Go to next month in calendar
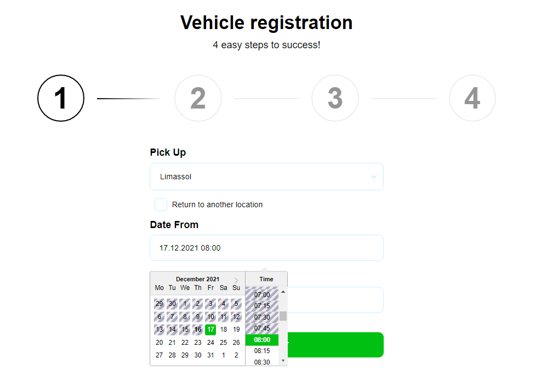Screen dimensions: 535x392 tap(236, 280)
